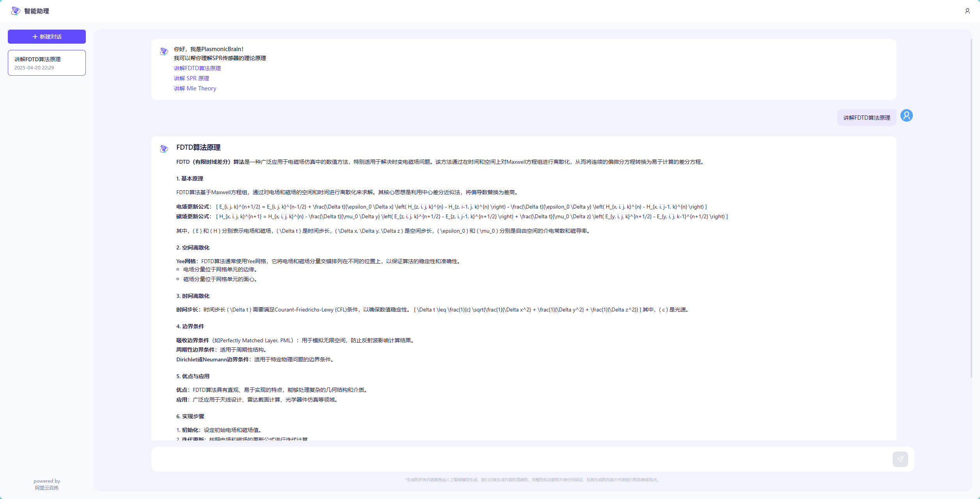Click the timestamp 2025-04-20 22:29
980x499 pixels.
pyautogui.click(x=34, y=68)
